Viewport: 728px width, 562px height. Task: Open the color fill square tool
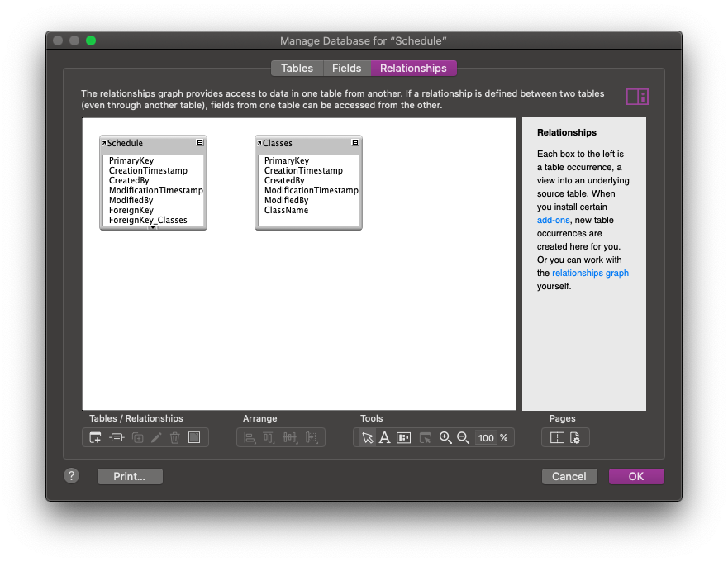(194, 437)
